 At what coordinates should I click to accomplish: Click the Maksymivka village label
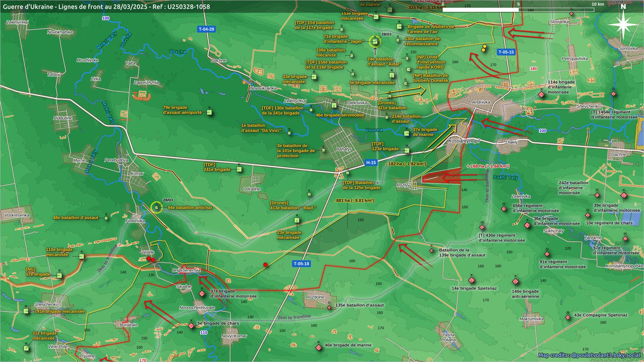tap(532, 319)
